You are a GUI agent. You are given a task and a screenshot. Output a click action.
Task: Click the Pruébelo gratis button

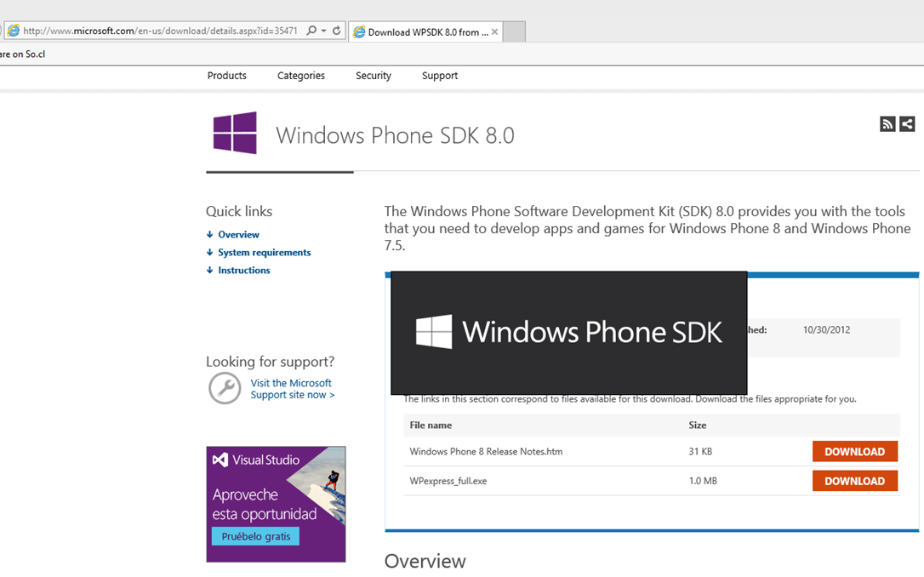coord(255,536)
